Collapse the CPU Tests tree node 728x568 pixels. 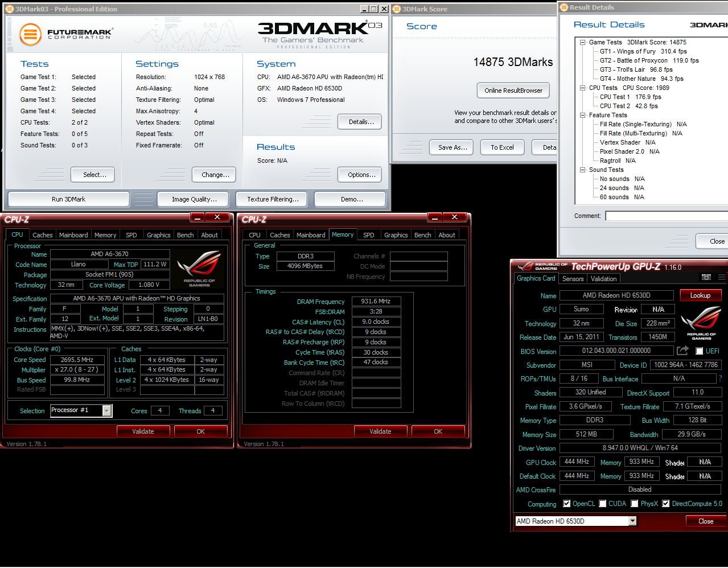coord(583,88)
